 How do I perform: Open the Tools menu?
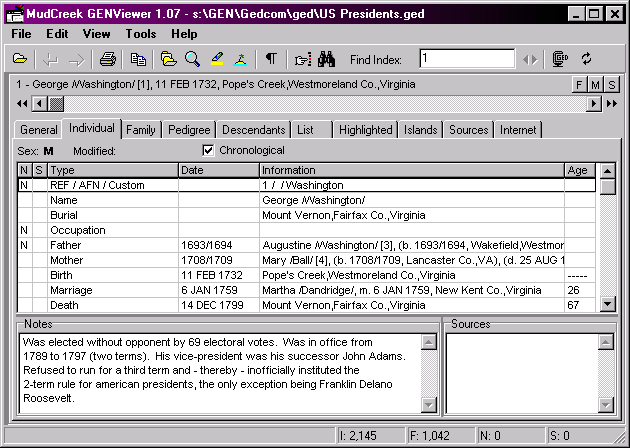(x=141, y=34)
